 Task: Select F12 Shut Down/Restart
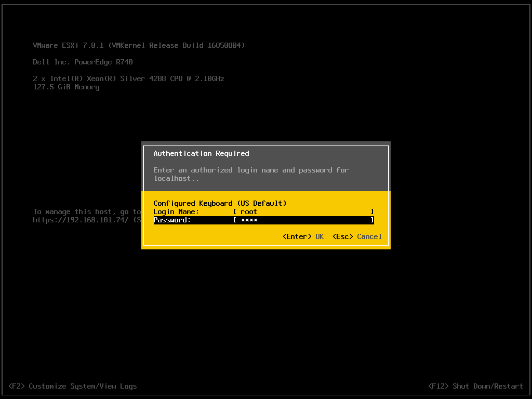tap(475, 386)
